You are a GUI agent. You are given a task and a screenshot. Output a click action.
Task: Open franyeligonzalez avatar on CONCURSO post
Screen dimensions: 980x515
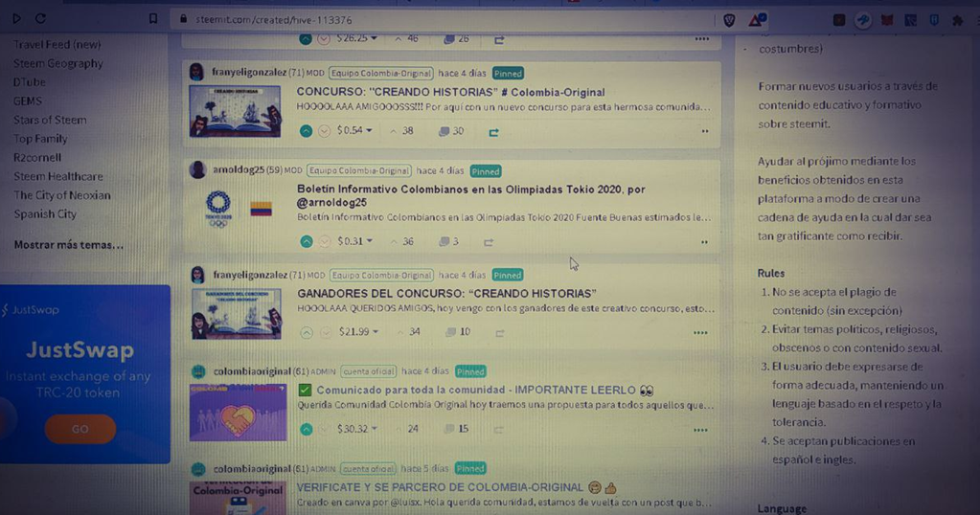(x=196, y=72)
